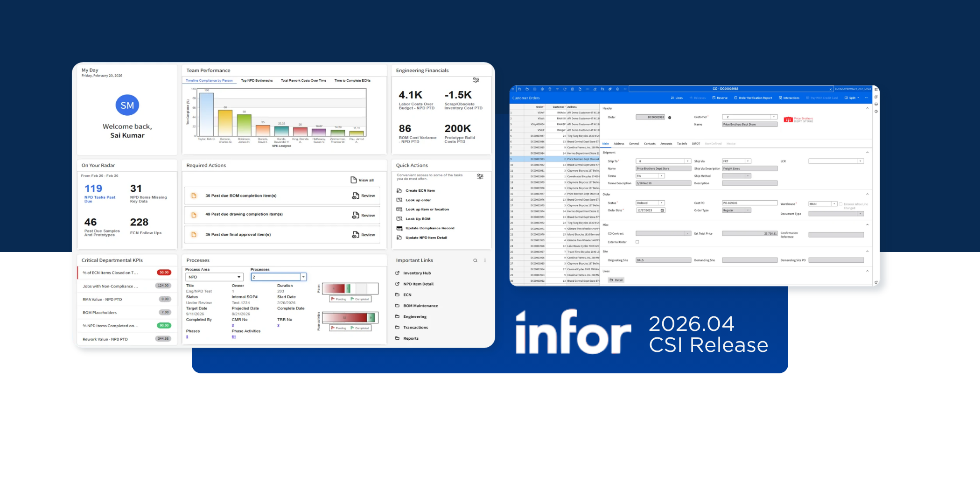Click refresh icon in Customer Orders toolbar

[x=565, y=89]
